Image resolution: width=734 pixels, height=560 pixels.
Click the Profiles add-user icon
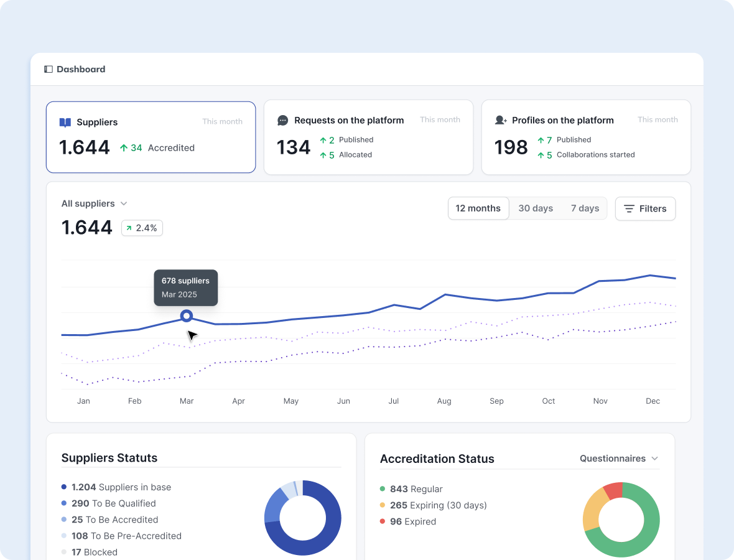pos(501,120)
